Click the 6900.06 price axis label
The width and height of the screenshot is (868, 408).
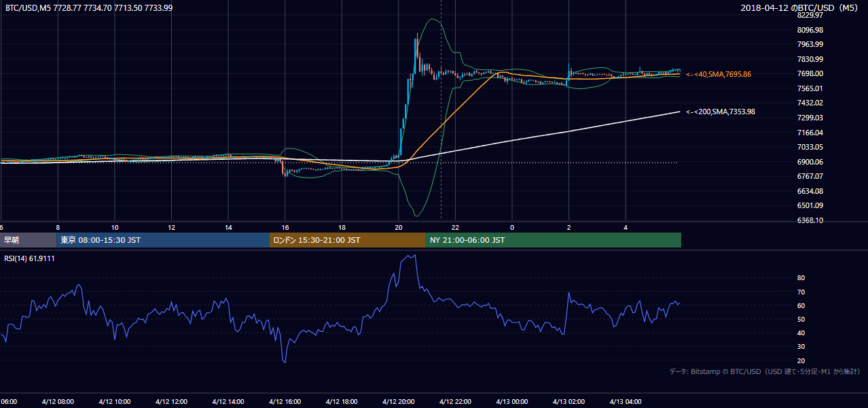pos(810,162)
